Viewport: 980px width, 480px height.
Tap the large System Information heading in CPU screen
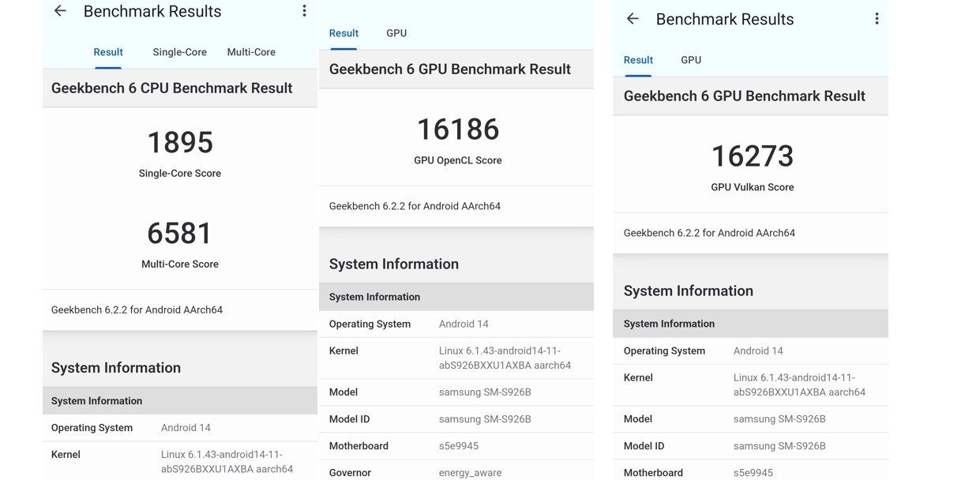pyautogui.click(x=116, y=368)
